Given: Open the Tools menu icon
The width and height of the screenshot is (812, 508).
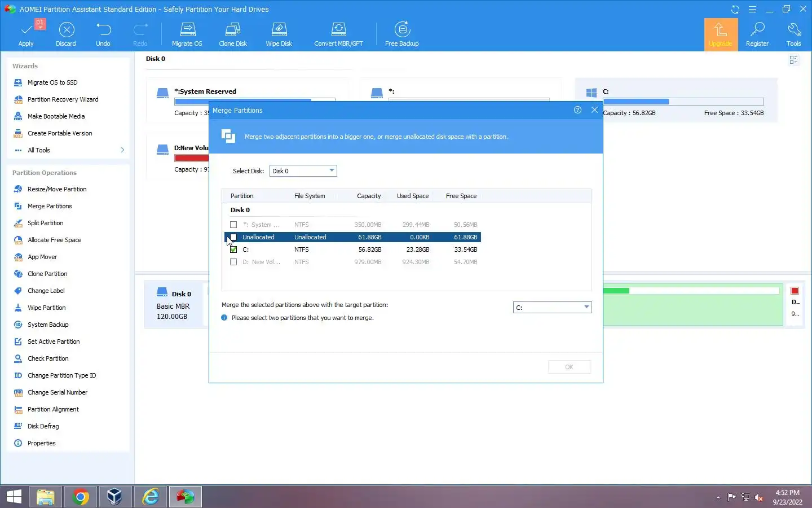Looking at the screenshot, I should 794,34.
